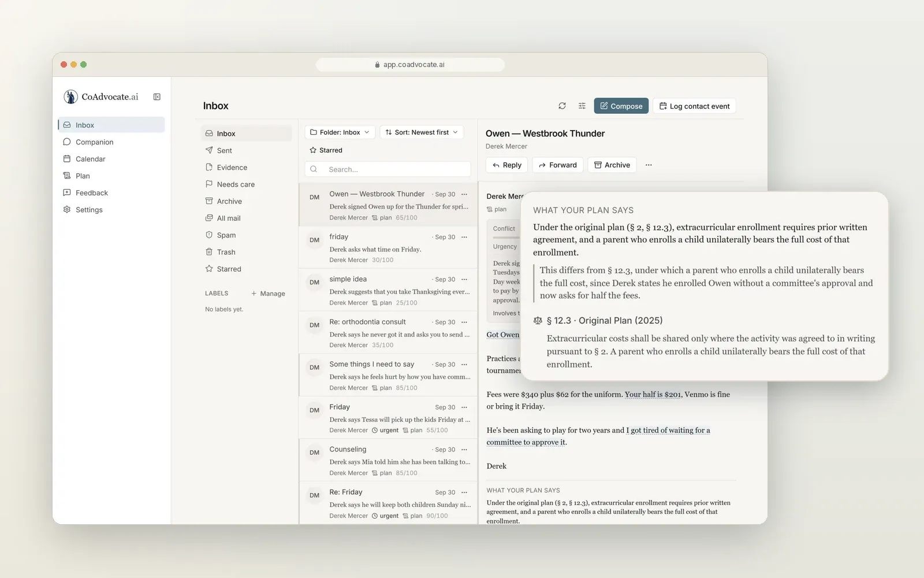924x578 pixels.
Task: Open more options for simple idea email
Action: [x=464, y=279]
